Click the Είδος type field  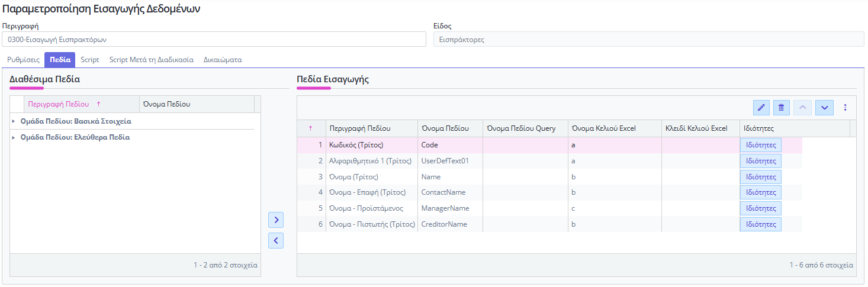(x=648, y=40)
